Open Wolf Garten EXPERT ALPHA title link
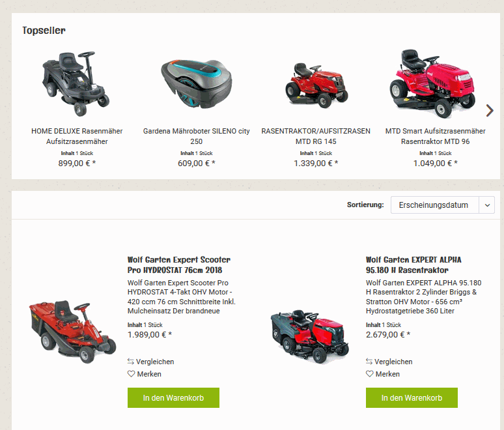 coord(413,265)
